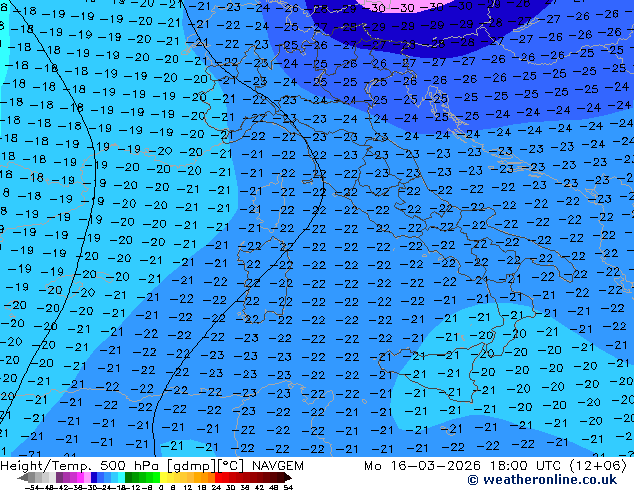
Task: Select the bright red 24 legend swatch
Action: pyautogui.click(x=218, y=477)
